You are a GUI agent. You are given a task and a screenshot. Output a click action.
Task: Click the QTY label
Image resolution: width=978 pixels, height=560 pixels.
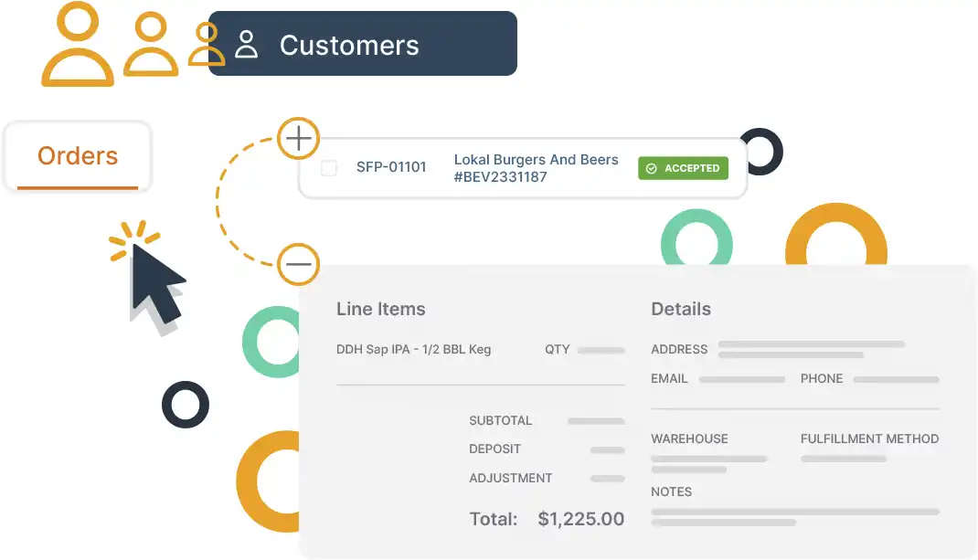(557, 349)
